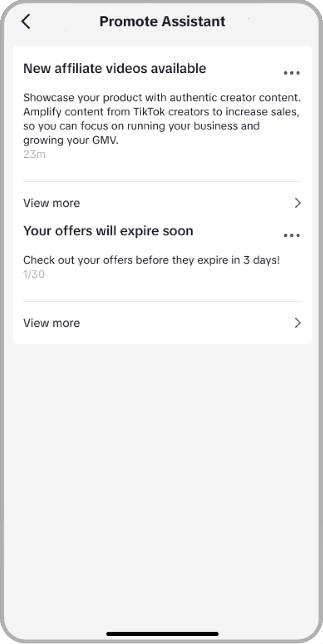Tap chevron beside View more under affiliate videos
This screenshot has height=644, width=323.
pos(298,203)
